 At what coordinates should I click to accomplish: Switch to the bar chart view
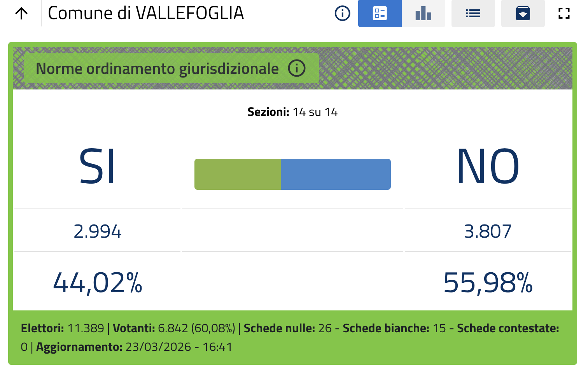pos(423,14)
